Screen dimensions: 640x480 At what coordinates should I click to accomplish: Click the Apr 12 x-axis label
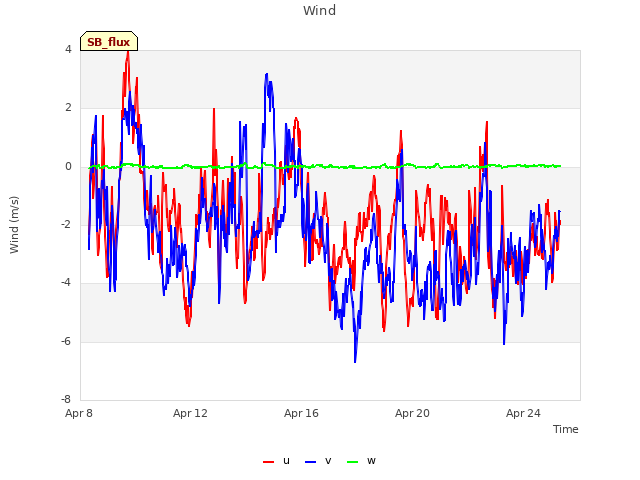tap(190, 413)
